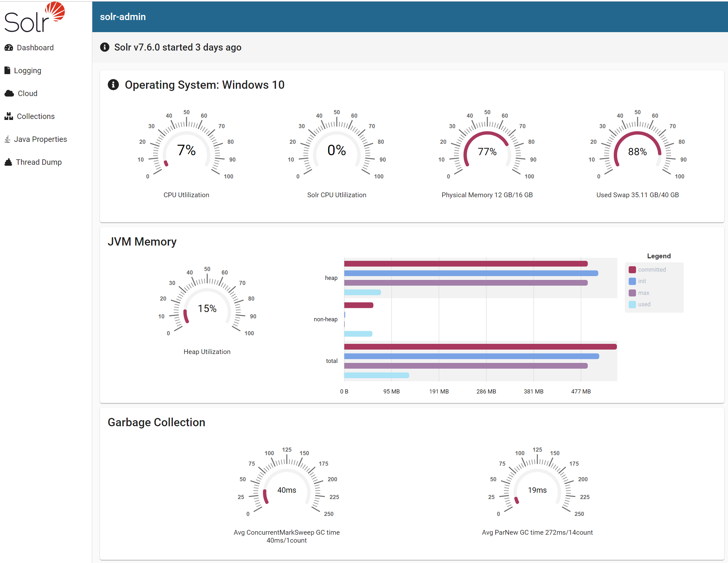Click the Physical Memory 77% gauge
728x563 pixels.
pos(487,152)
